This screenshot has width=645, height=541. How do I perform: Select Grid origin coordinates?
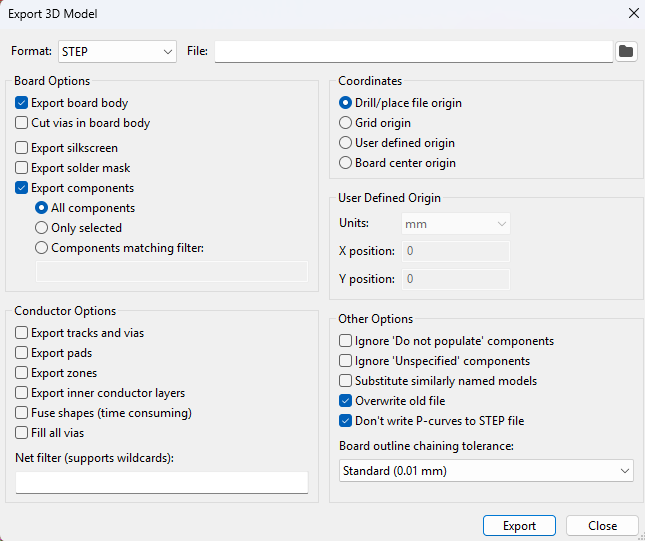click(x=346, y=123)
